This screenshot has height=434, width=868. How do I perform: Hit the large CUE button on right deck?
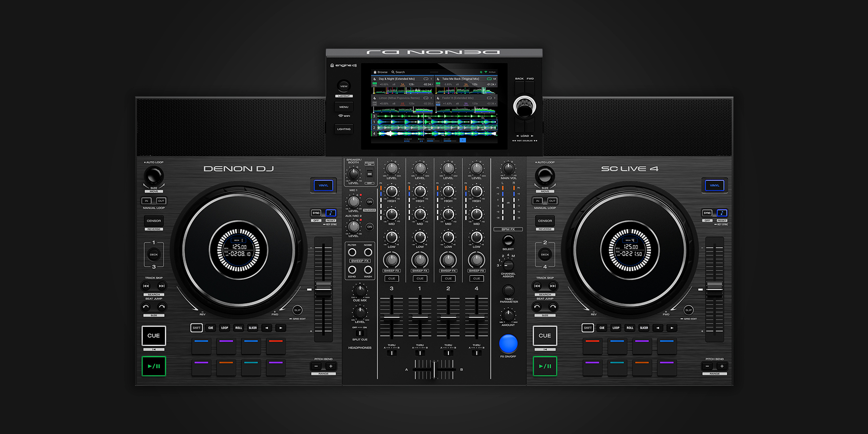click(545, 336)
